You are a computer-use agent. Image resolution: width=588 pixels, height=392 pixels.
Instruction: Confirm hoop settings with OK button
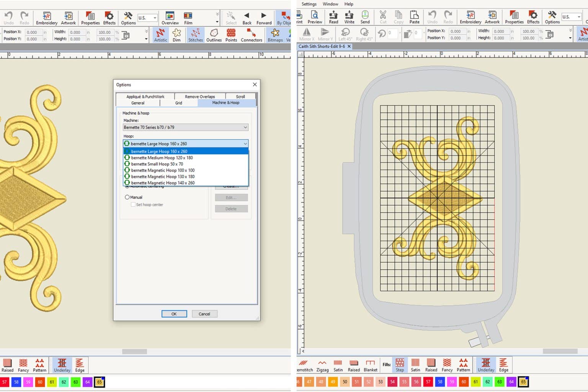(174, 314)
